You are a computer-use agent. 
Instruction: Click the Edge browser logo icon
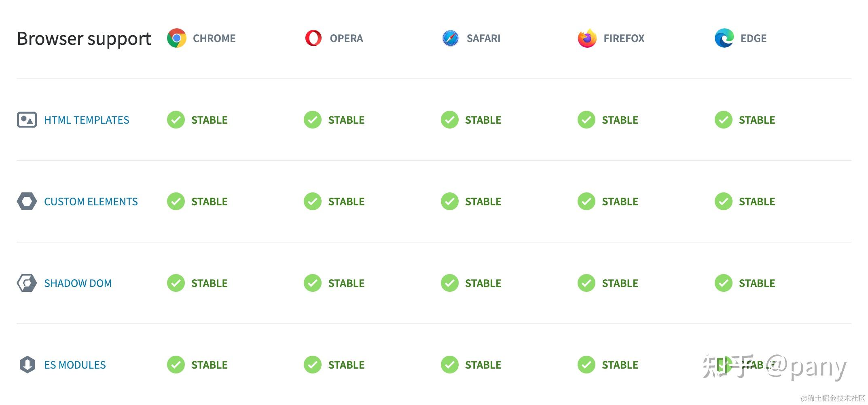point(724,38)
